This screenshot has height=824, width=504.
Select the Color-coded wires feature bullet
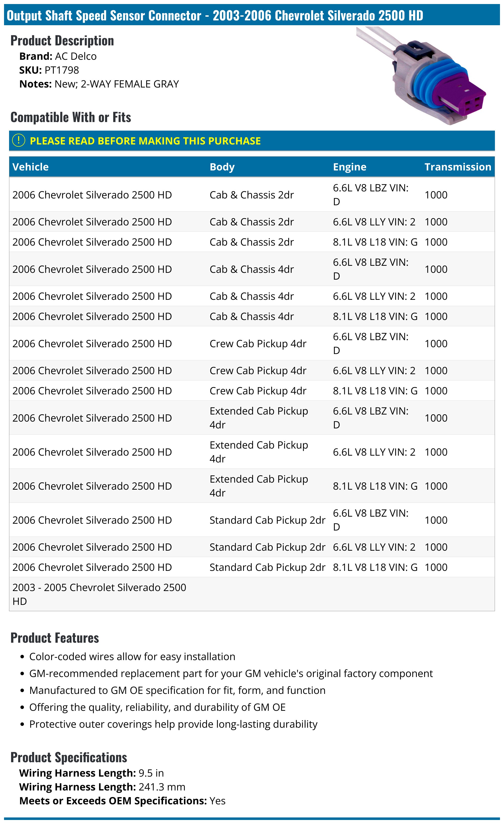pyautogui.click(x=132, y=657)
